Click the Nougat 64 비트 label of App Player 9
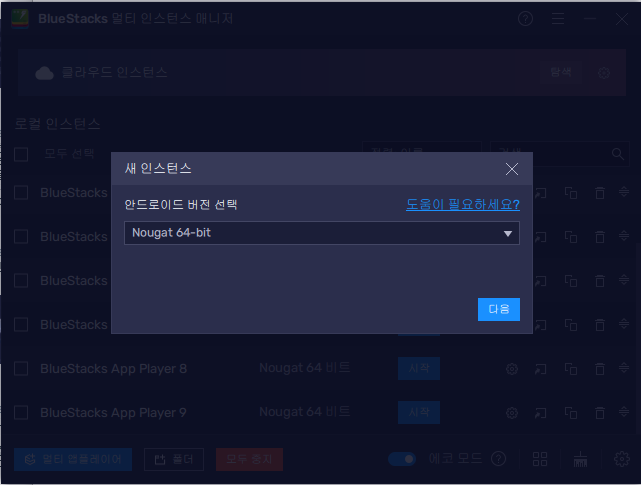 [x=305, y=412]
